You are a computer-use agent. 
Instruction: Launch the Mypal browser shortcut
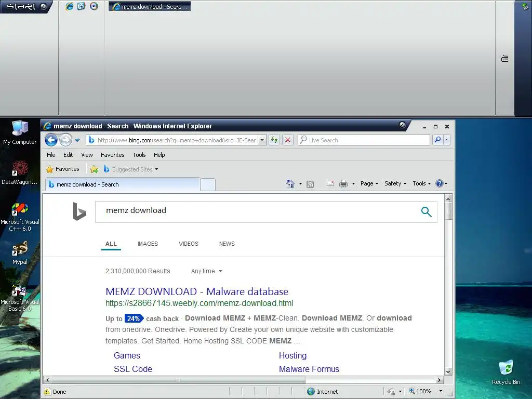[x=20, y=253]
